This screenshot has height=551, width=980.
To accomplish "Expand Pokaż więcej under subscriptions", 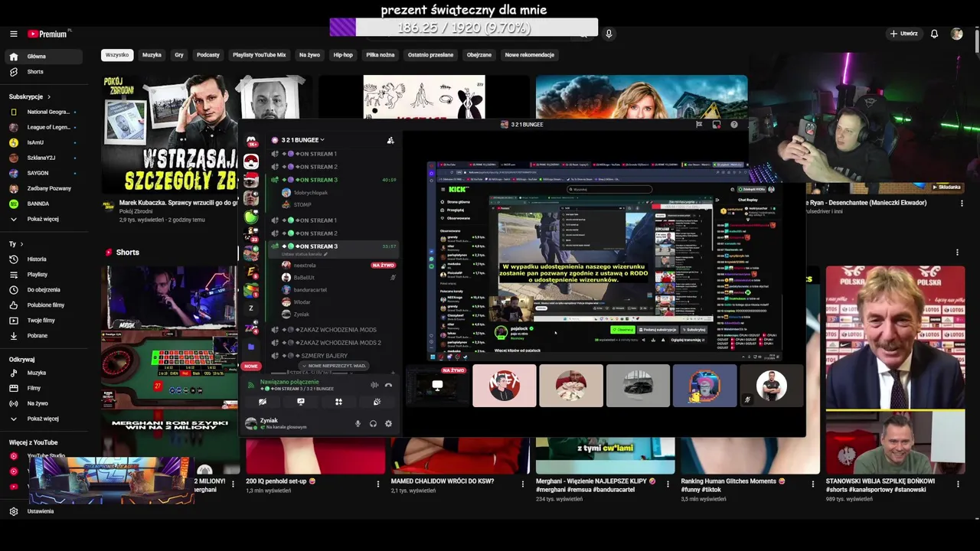I will 42,219.
